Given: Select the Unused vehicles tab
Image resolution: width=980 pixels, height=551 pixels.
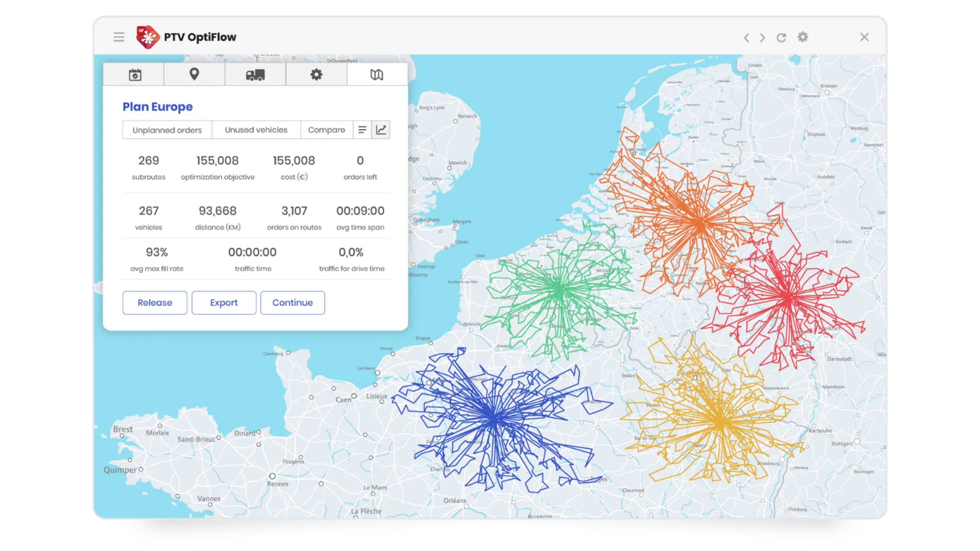Looking at the screenshot, I should (256, 130).
